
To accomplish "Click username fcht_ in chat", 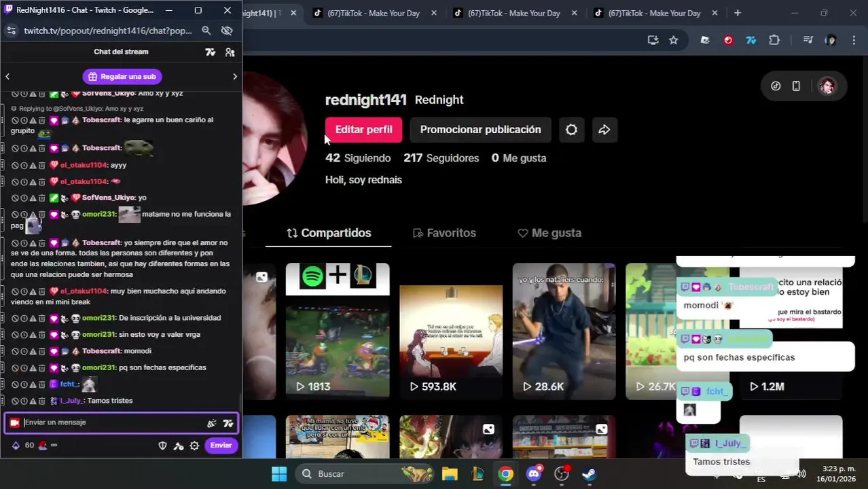I will click(69, 384).
